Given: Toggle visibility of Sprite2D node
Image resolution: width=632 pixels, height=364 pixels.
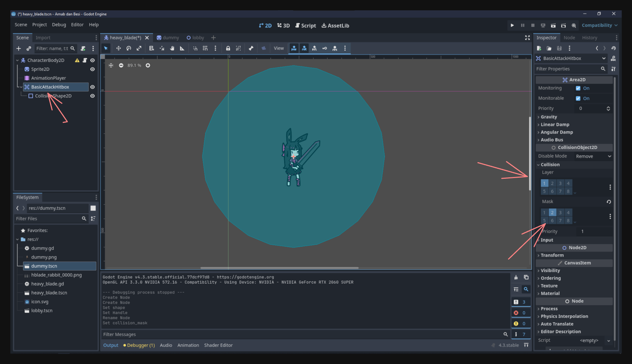Looking at the screenshot, I should [x=92, y=69].
